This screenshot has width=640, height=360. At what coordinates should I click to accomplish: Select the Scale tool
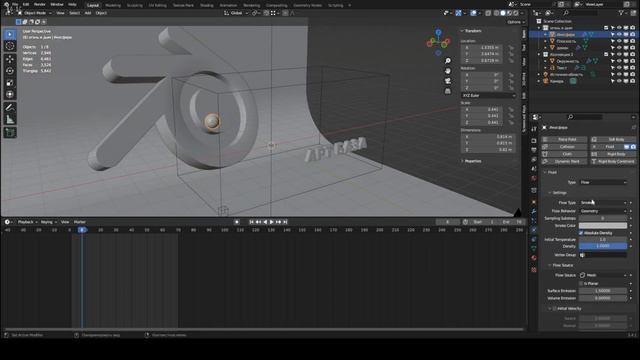10,83
